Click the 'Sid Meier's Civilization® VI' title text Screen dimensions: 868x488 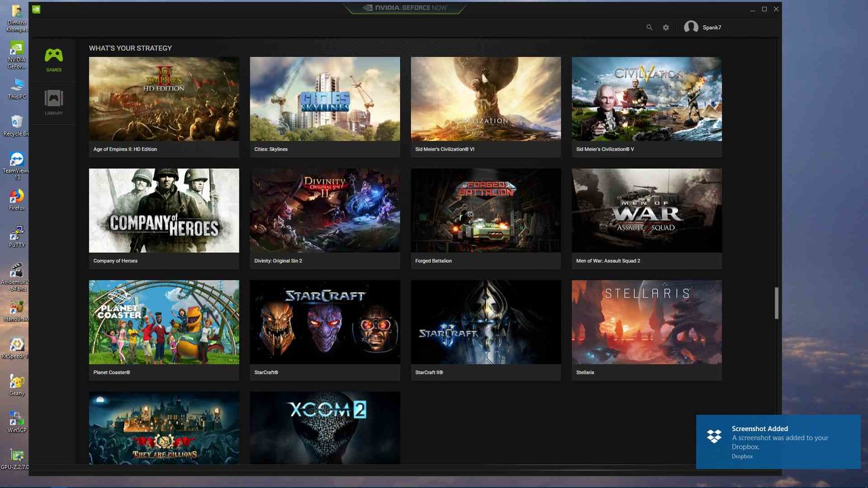pos(445,149)
